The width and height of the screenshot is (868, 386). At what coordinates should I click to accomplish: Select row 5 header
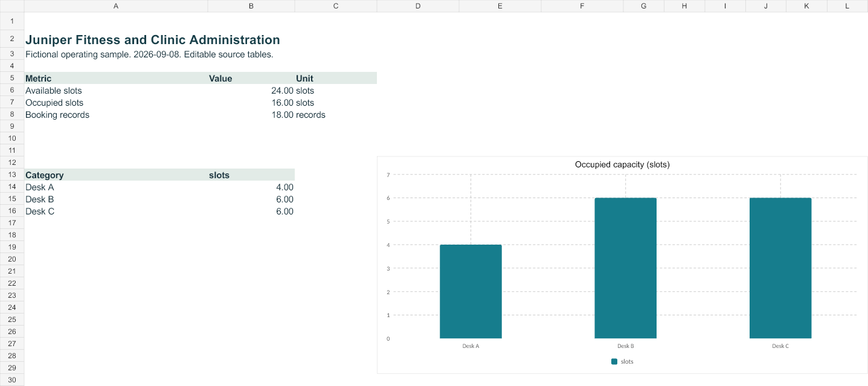tap(12, 78)
